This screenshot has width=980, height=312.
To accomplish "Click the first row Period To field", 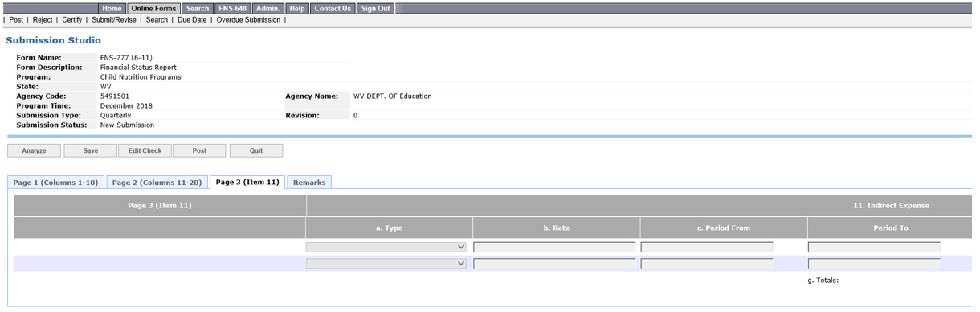I will [874, 247].
